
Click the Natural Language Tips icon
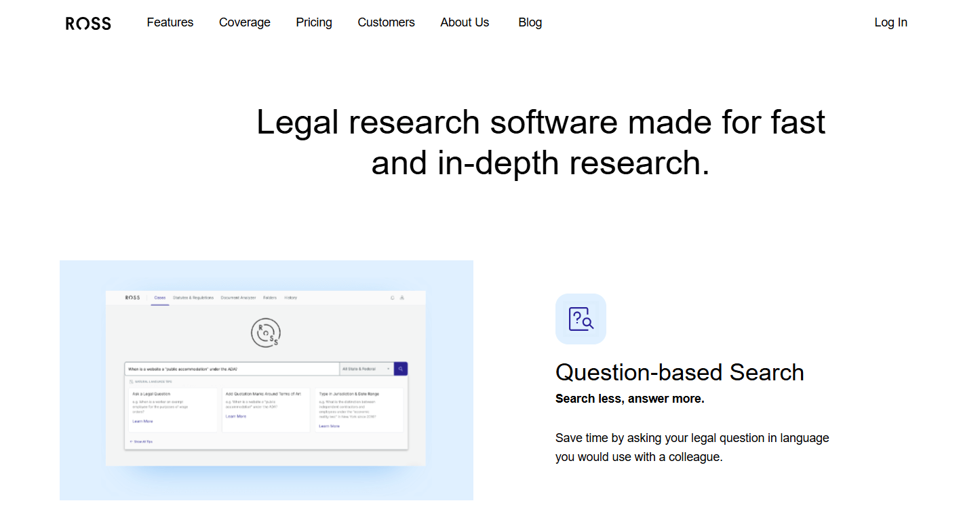point(131,382)
